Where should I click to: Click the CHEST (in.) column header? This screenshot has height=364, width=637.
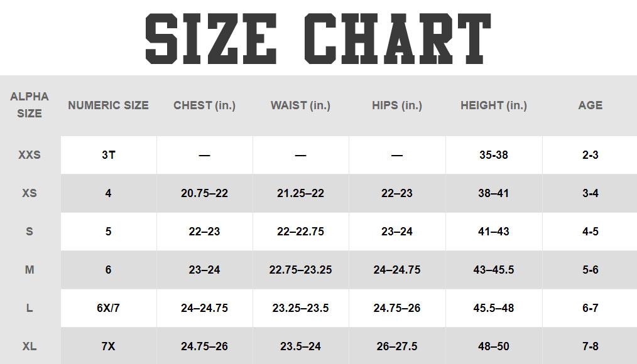[x=204, y=105]
